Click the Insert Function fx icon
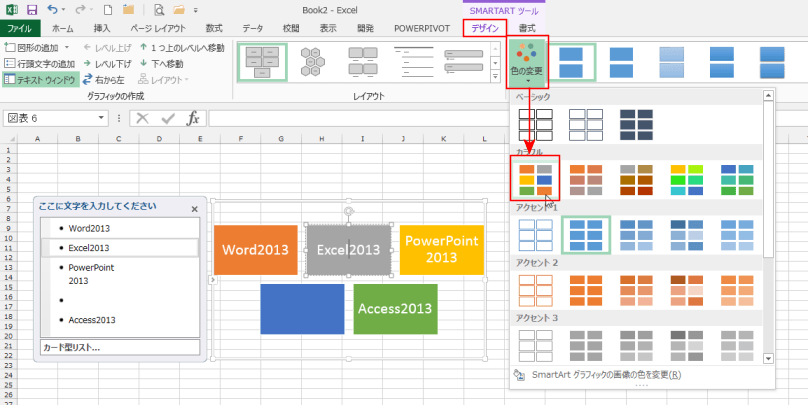808x405 pixels. (193, 119)
